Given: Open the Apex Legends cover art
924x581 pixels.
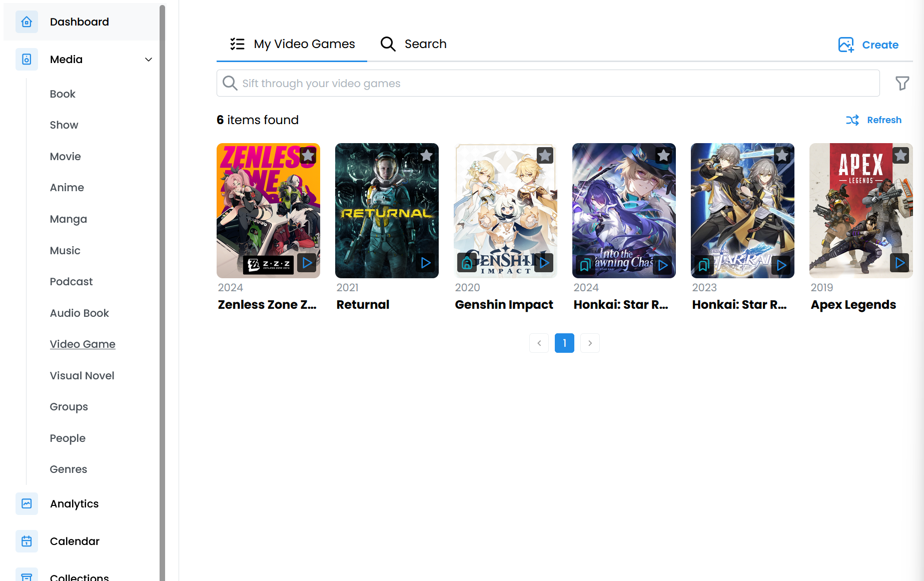Looking at the screenshot, I should [x=861, y=211].
